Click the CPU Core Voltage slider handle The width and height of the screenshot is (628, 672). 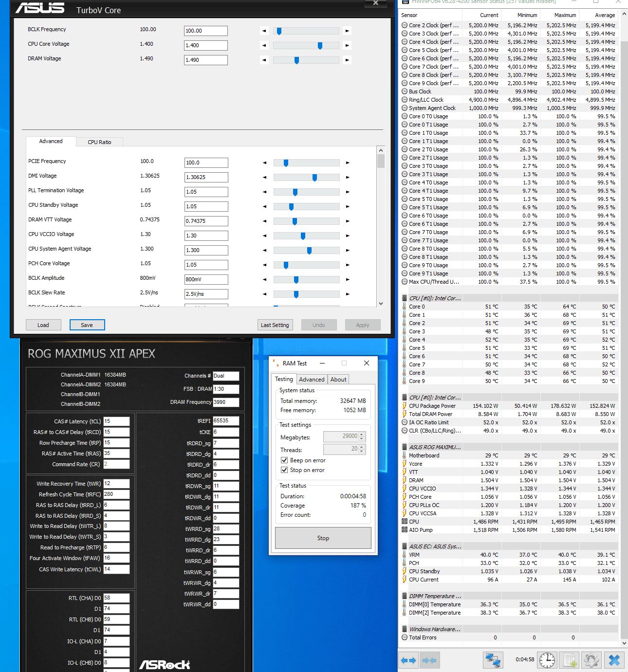click(x=320, y=46)
